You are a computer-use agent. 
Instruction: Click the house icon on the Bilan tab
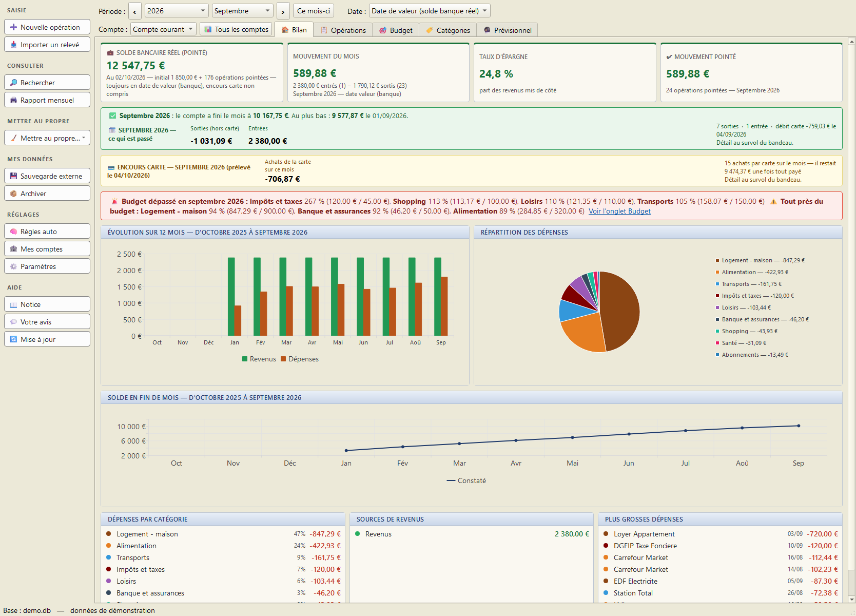[285, 30]
